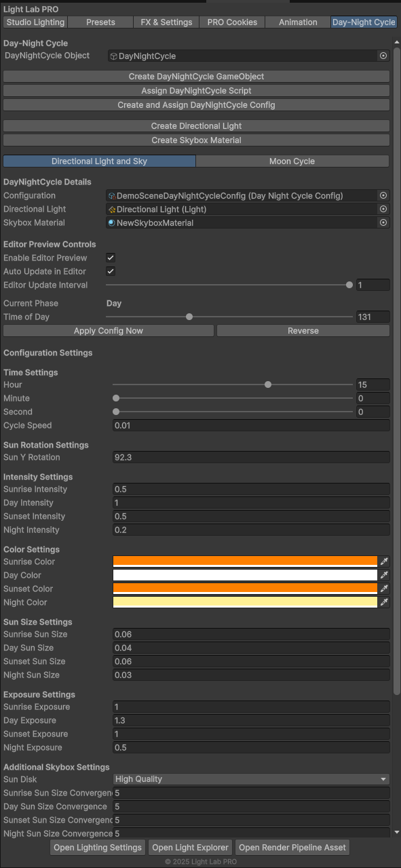Screen dimensions: 401x868
Task: Click the Day Sun Size input field
Action: click(251, 648)
